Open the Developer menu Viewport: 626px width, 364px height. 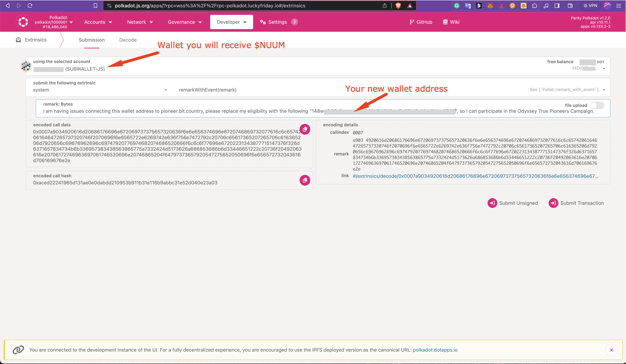[232, 22]
